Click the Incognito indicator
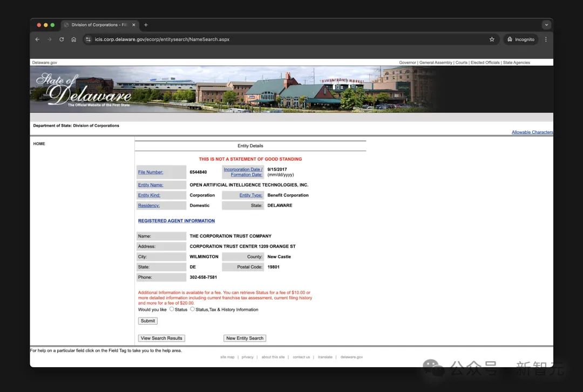Screen dimensions: 583x392 520,39
